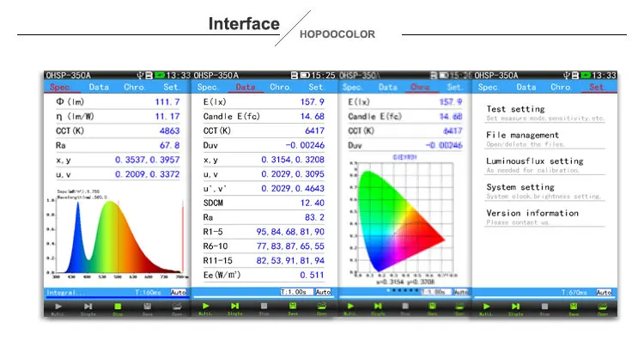Select the CCT (K) value 4863
The width and height of the screenshot is (644, 340).
170,131
